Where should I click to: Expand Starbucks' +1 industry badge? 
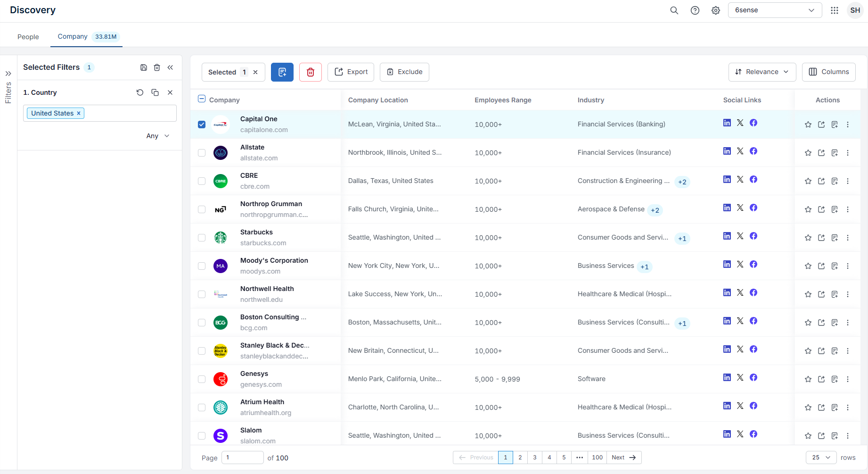click(682, 239)
